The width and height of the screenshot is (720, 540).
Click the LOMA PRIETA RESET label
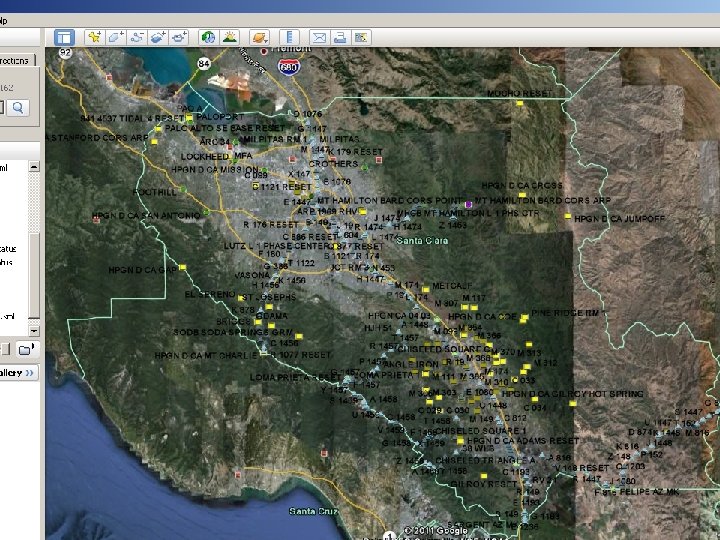(296, 377)
